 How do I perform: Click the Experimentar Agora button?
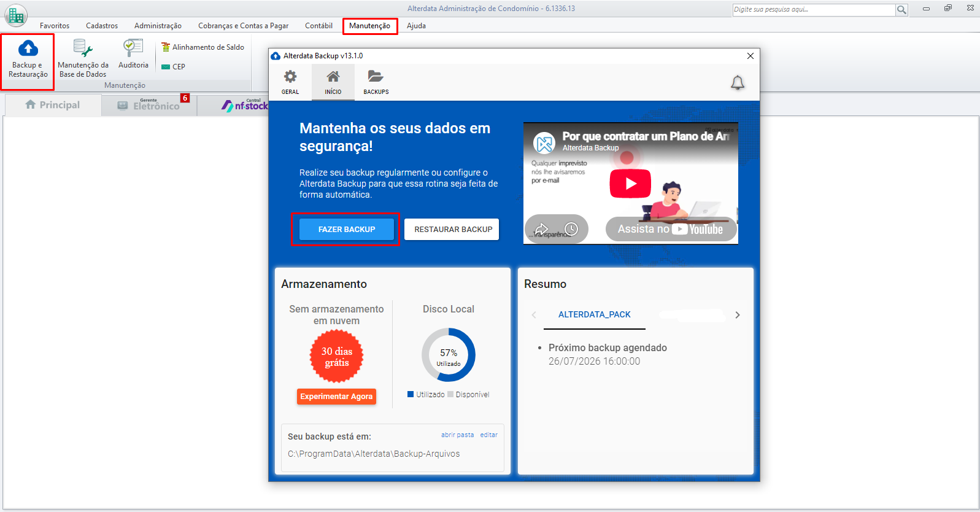click(336, 397)
